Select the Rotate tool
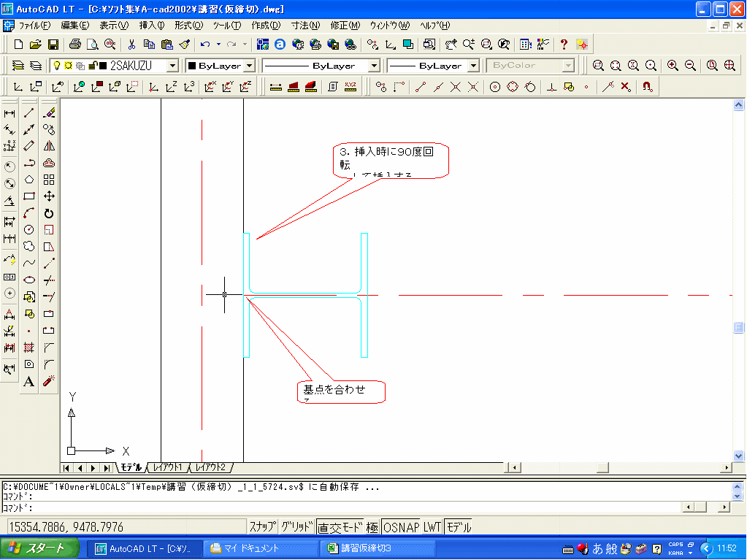This screenshot has width=747, height=560. [49, 213]
